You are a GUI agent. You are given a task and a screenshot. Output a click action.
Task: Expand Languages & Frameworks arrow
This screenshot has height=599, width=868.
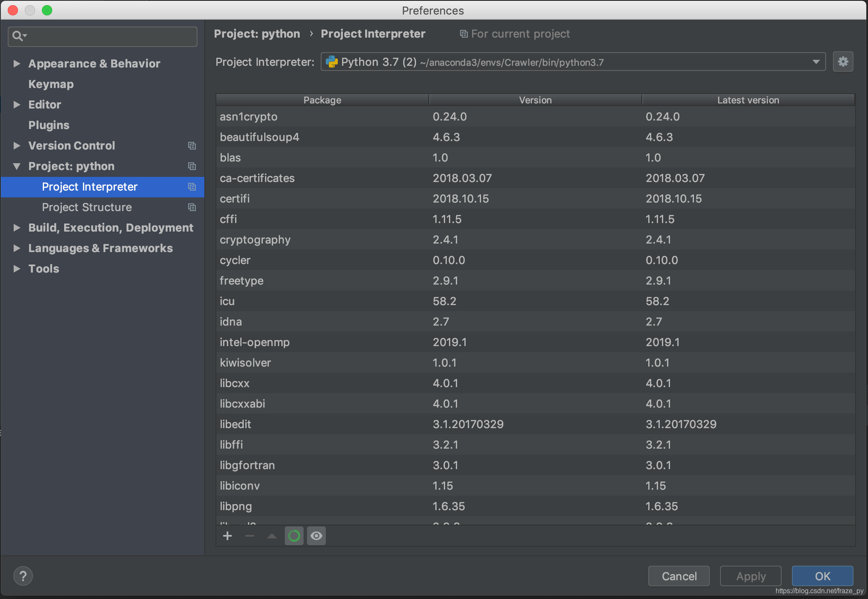point(17,248)
